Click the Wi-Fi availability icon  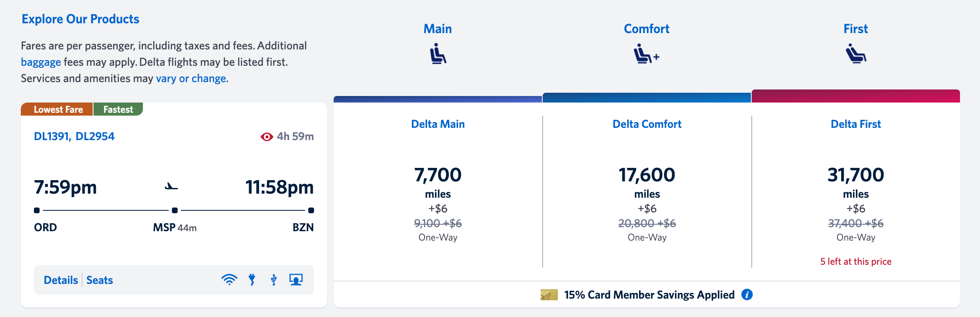point(230,279)
